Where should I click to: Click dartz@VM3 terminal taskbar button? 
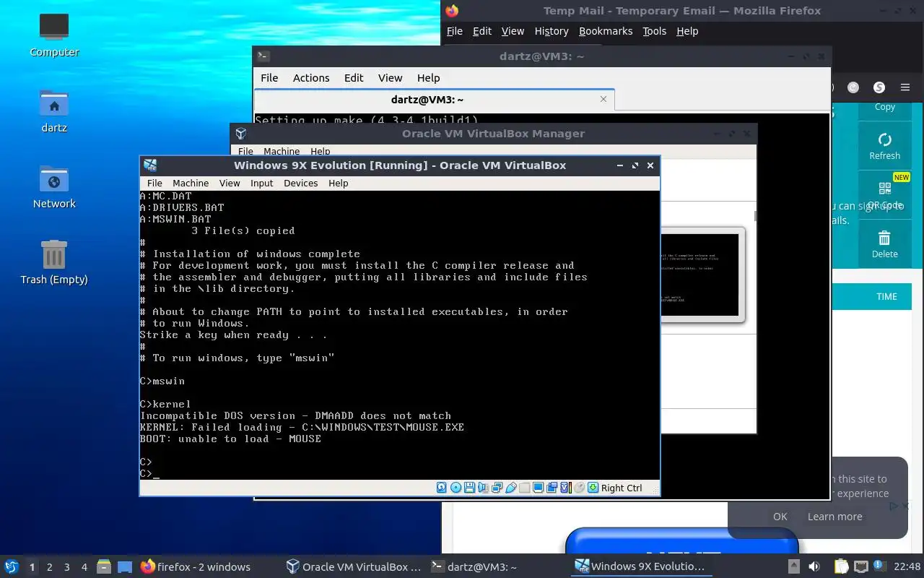pyautogui.click(x=498, y=566)
